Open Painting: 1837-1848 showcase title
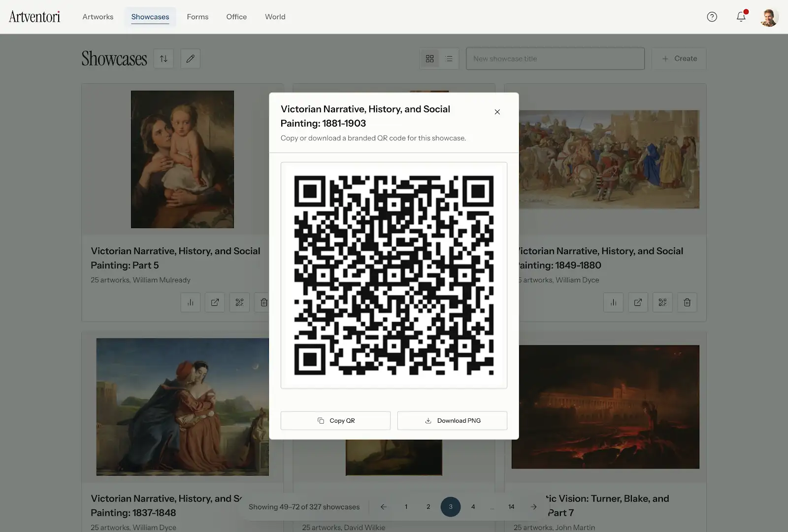Screen dimensions: 788x532 pyautogui.click(x=166, y=506)
